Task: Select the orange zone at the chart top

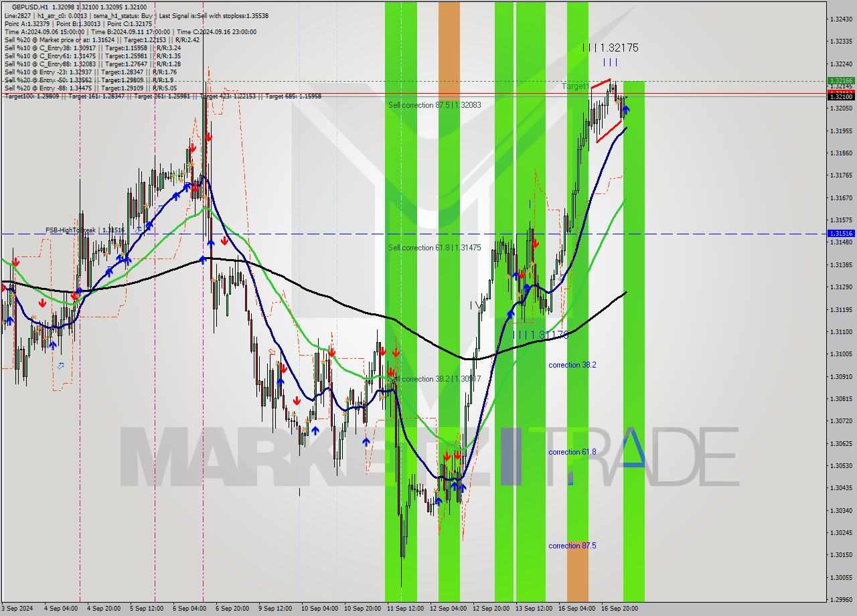Action: click(x=449, y=50)
